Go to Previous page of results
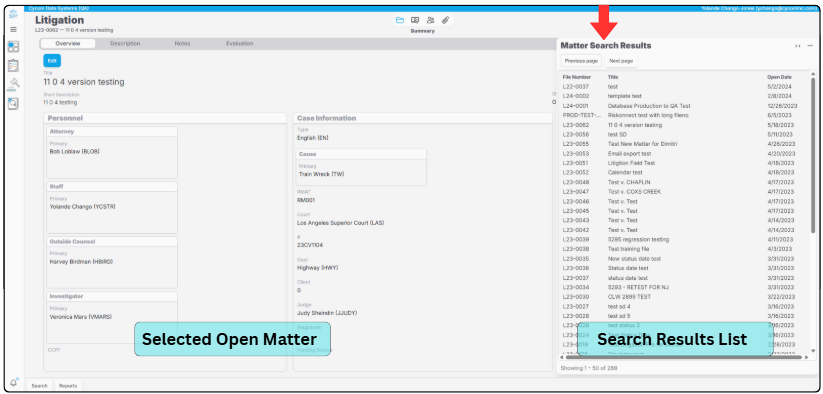This screenshot has width=823, height=394. [x=581, y=61]
